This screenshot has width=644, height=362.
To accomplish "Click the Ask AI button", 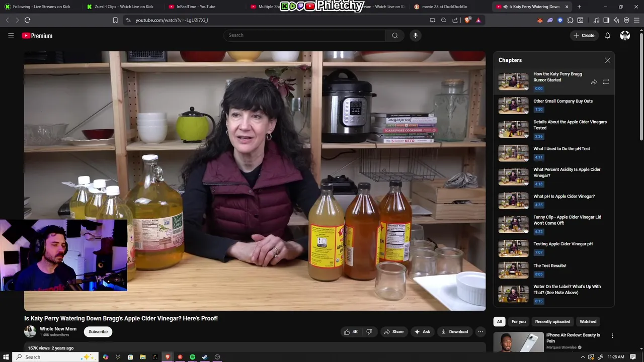I will pyautogui.click(x=422, y=332).
